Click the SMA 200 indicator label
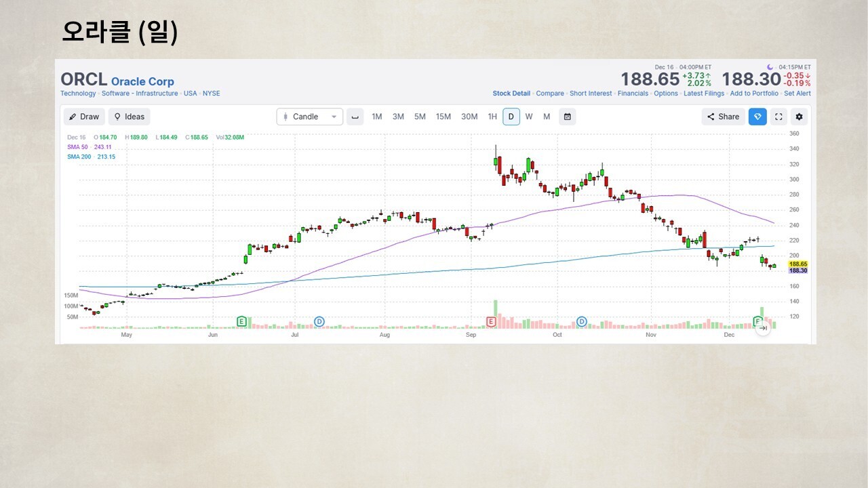 (91, 157)
